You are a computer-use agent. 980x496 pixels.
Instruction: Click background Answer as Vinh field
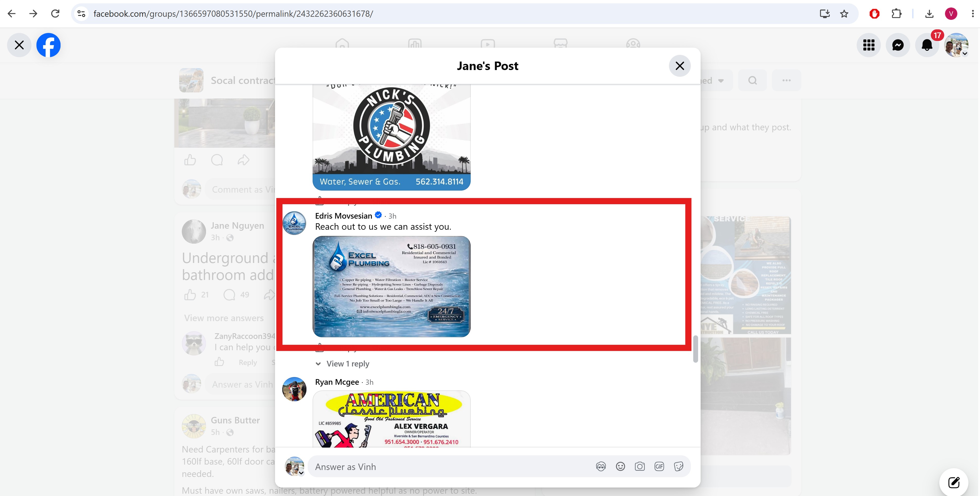(x=242, y=384)
